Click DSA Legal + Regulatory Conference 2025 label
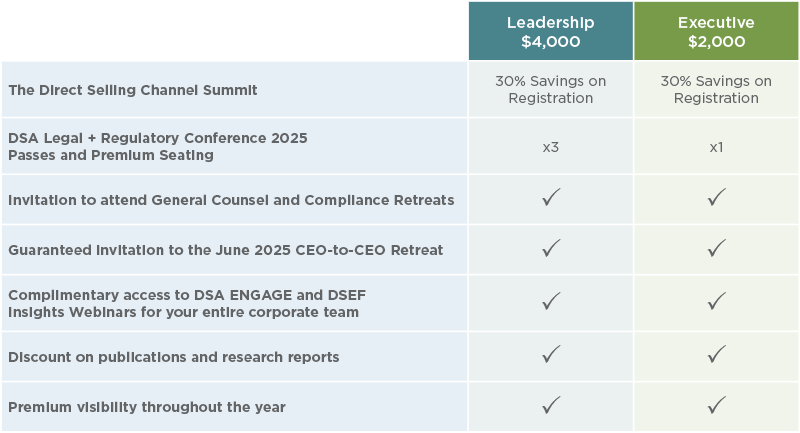800x433 pixels. [x=158, y=138]
